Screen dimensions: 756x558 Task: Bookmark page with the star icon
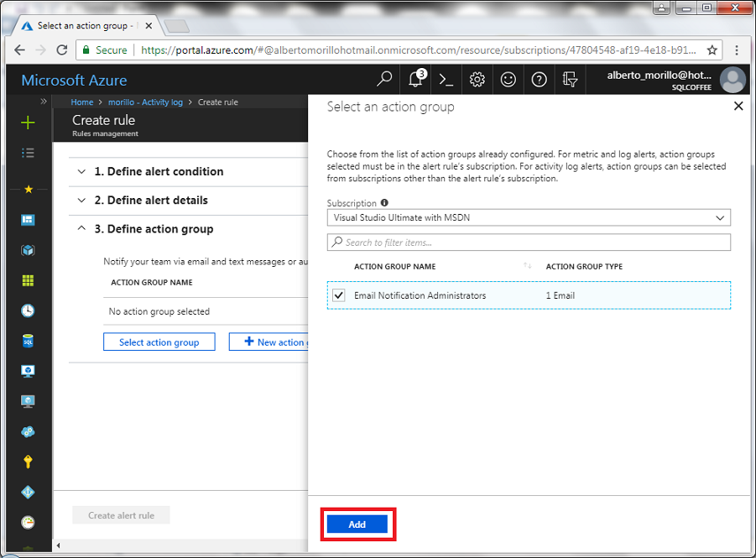click(x=712, y=50)
